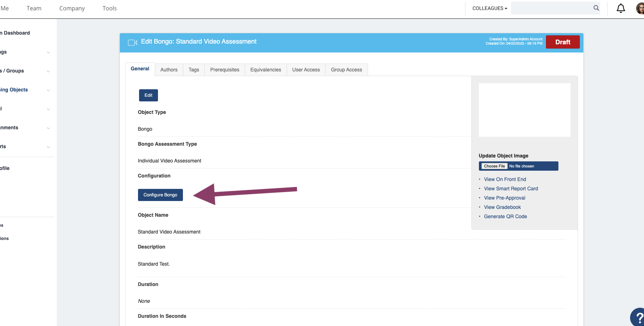Open the Company top menu
Screen dimensions: 644x326
(x=72, y=8)
